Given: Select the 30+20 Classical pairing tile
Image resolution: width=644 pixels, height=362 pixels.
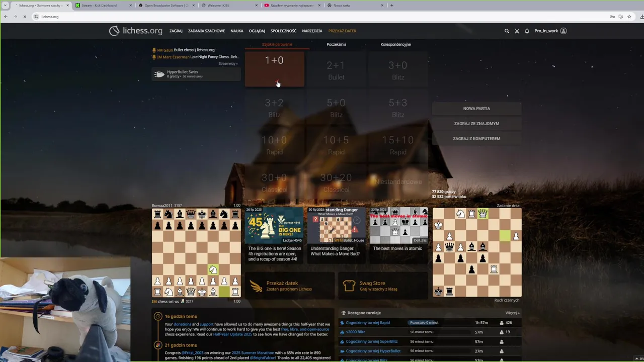Looking at the screenshot, I should tap(336, 183).
